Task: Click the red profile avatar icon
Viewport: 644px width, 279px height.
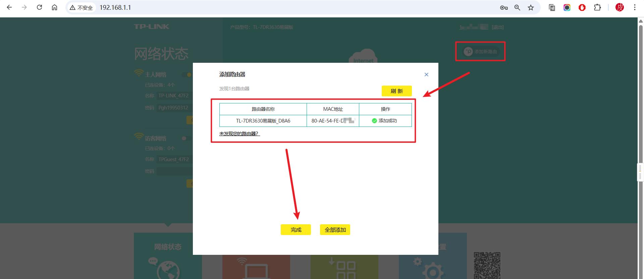Action: (x=620, y=7)
